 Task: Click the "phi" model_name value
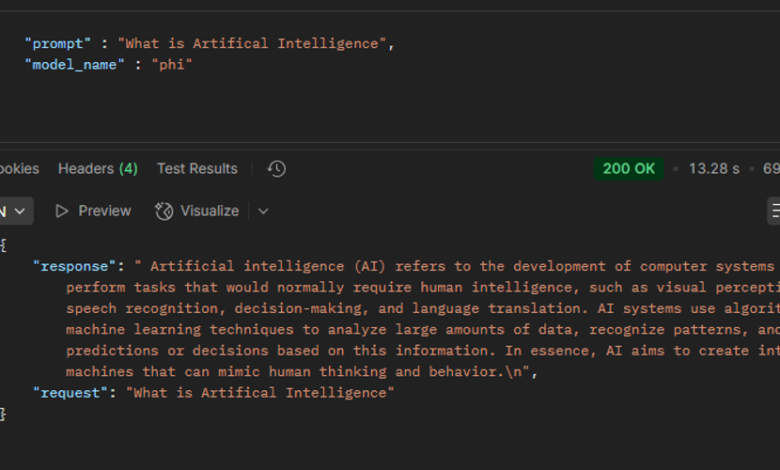tap(172, 65)
